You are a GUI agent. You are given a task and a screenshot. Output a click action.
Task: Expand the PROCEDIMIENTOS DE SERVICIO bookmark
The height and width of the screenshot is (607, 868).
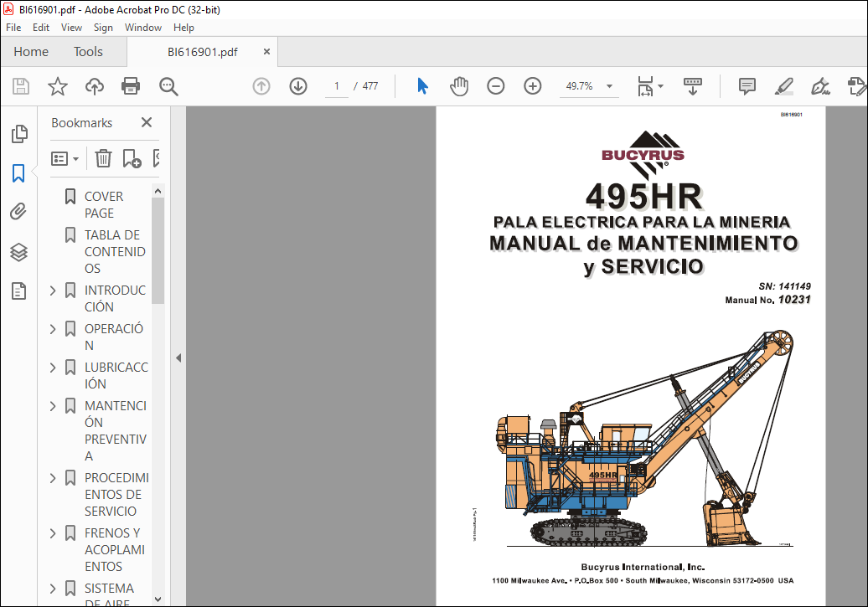coord(53,478)
